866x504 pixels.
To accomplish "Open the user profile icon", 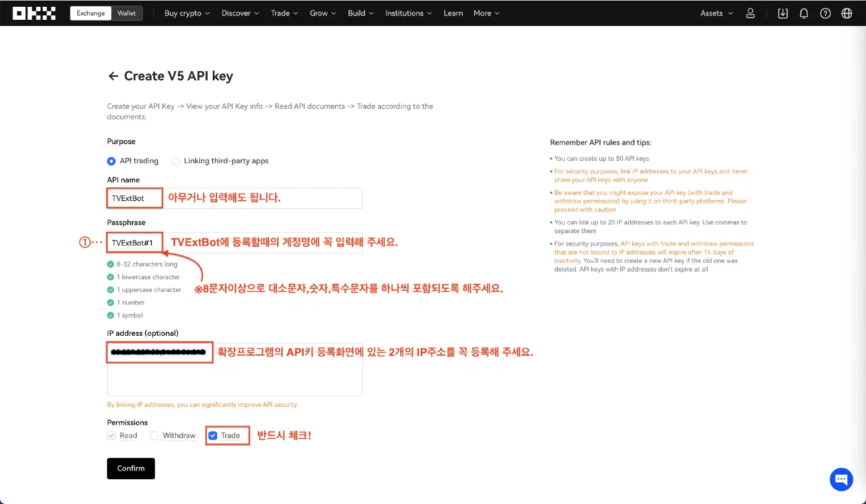I will [750, 13].
